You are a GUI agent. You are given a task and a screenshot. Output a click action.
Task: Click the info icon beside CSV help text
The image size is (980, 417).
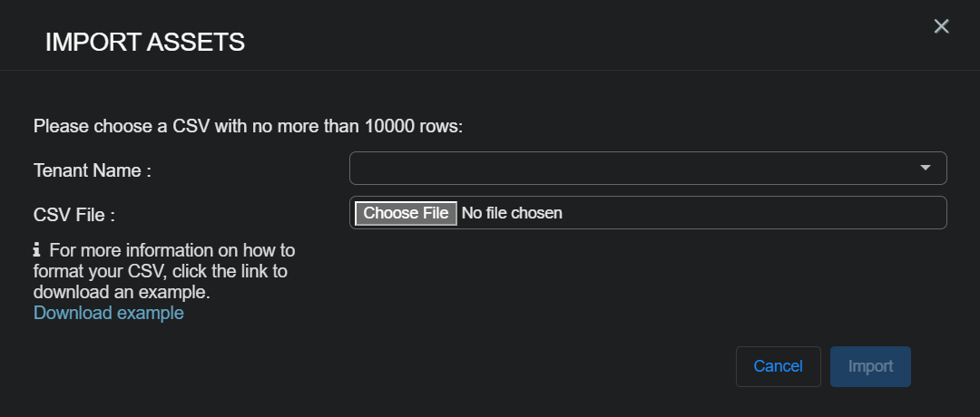(37, 249)
